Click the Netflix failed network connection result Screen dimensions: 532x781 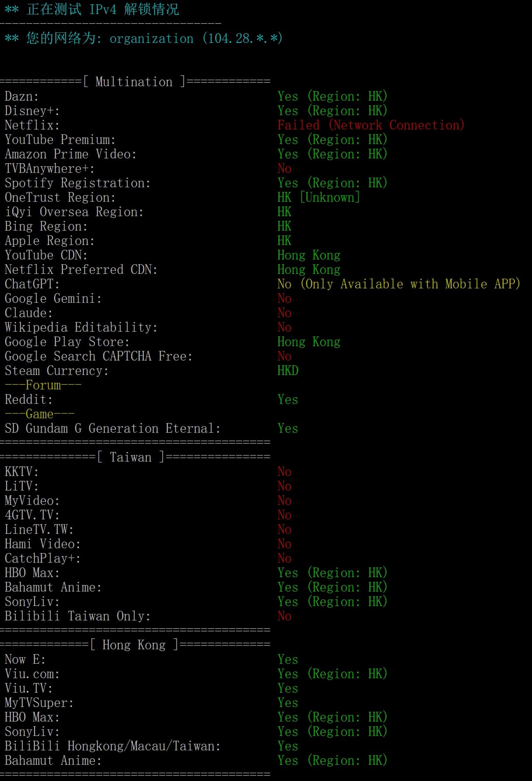point(371,125)
